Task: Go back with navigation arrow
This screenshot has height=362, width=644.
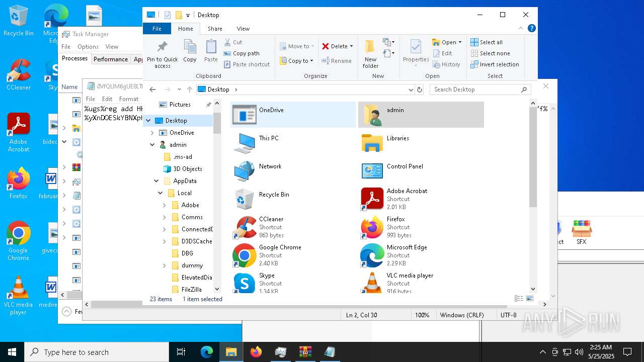Action: point(153,89)
